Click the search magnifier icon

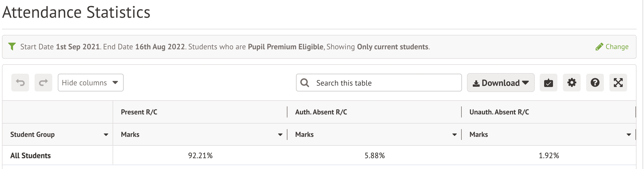(x=305, y=83)
